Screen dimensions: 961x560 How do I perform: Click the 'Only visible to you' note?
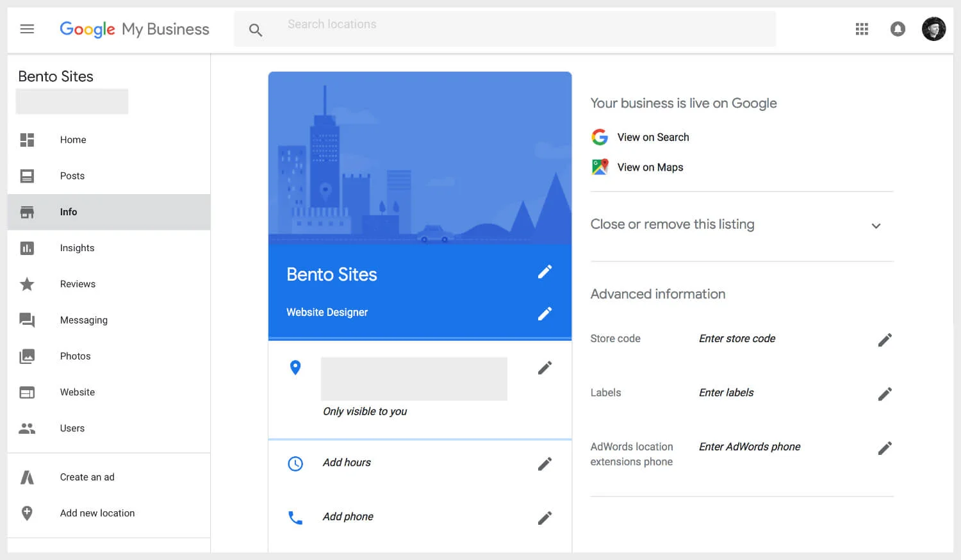[365, 411]
